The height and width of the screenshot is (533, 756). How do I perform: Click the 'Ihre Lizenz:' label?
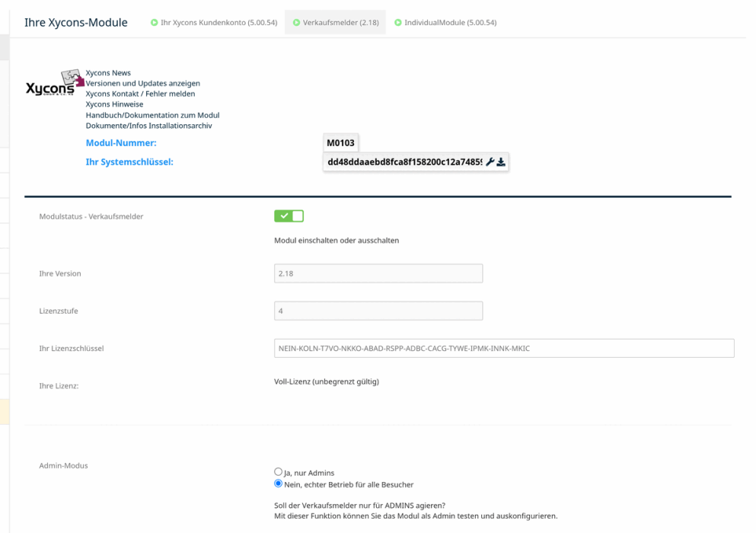[x=59, y=386]
